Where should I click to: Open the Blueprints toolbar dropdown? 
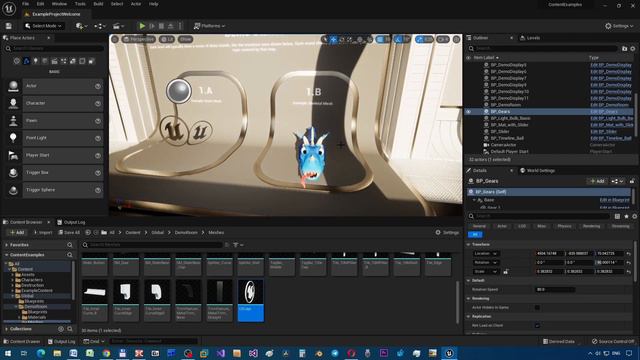tap(100, 26)
